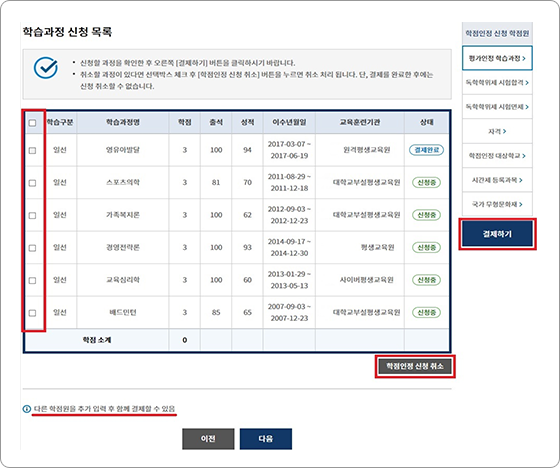Click the 스포츠의학 course name cell
The image size is (560, 468).
pyautogui.click(x=123, y=183)
